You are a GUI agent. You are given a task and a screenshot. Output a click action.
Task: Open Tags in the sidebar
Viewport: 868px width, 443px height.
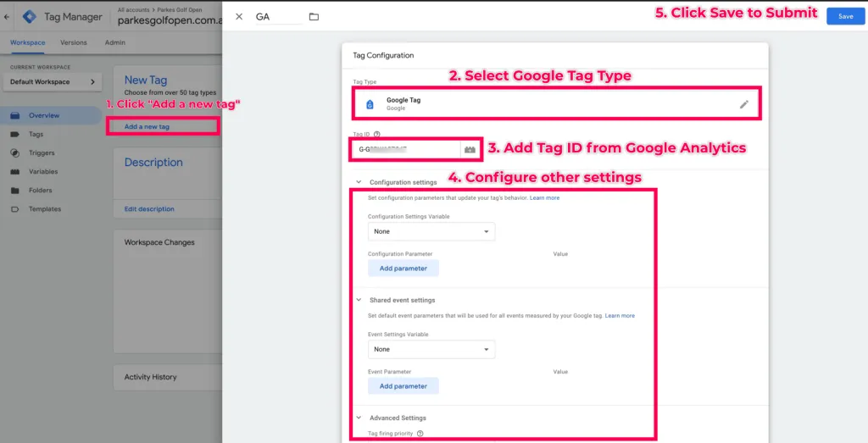click(x=36, y=135)
